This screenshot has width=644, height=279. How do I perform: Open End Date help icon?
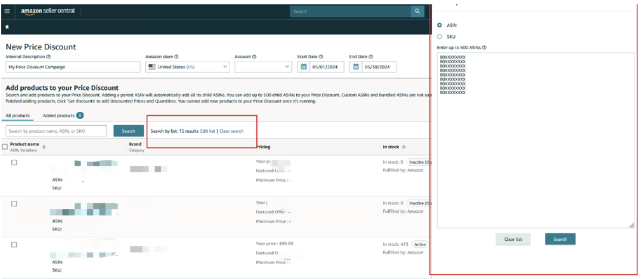(x=371, y=57)
